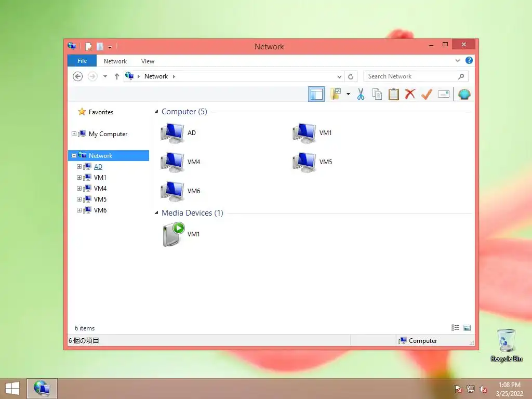Open the File tab
The image size is (532, 399).
click(82, 61)
